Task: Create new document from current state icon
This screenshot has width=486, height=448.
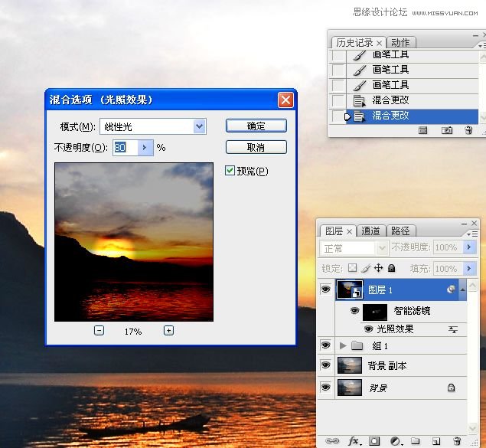Action: click(x=422, y=130)
